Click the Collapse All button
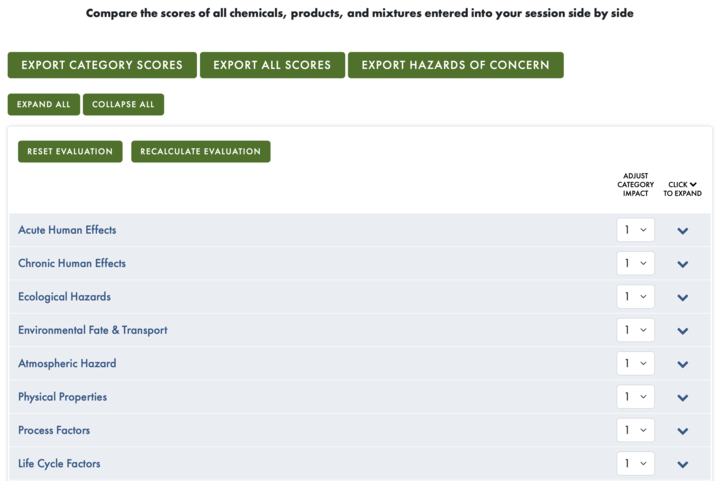Viewport: 720px width, 481px height. (x=123, y=105)
